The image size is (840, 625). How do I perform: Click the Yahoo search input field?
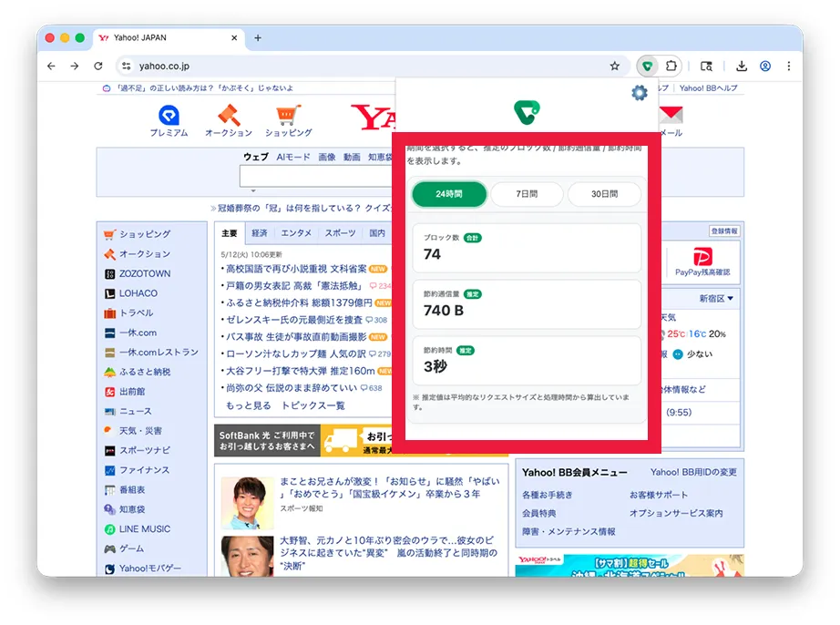[x=317, y=176]
